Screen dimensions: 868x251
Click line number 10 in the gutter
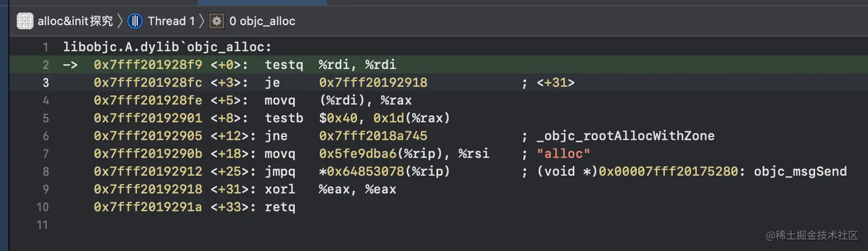[x=43, y=207]
